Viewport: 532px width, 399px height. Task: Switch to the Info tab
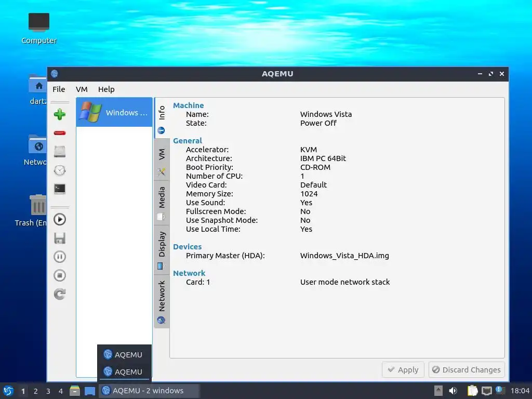coord(162,118)
